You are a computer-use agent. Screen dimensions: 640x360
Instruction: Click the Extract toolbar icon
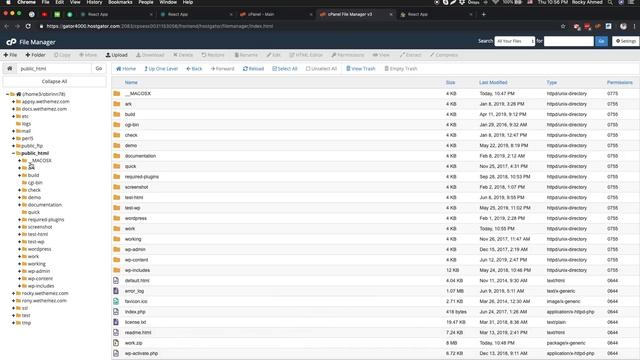(x=411, y=55)
